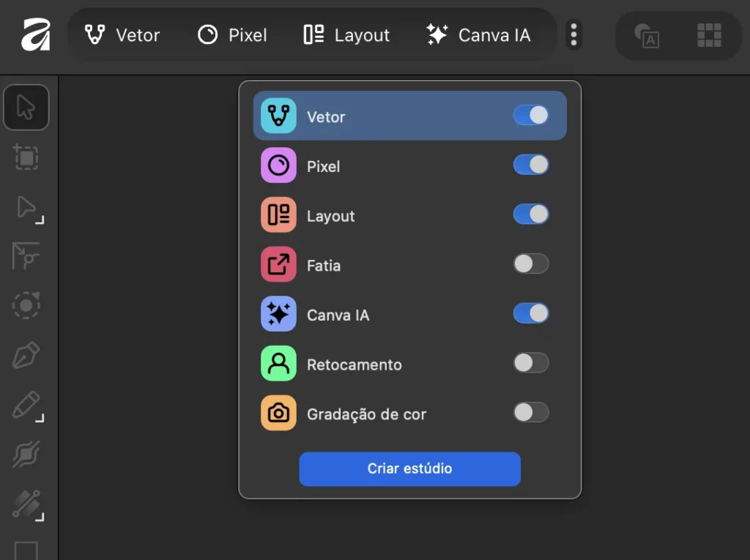Select the Node tool

[26, 209]
